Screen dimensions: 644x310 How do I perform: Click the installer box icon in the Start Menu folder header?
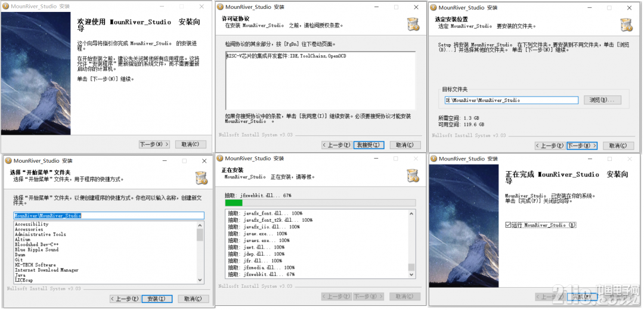tap(202, 178)
